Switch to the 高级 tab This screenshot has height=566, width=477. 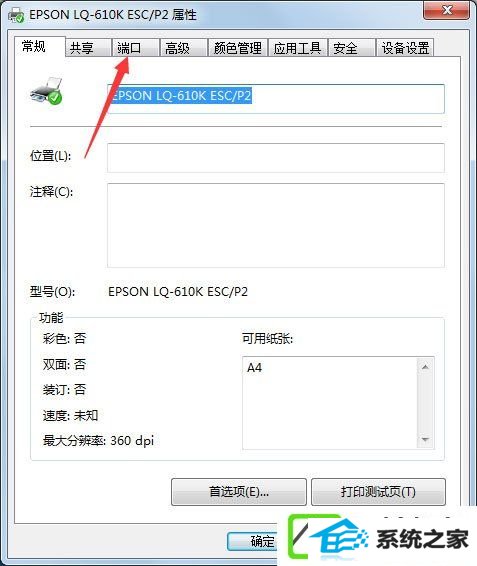183,48
